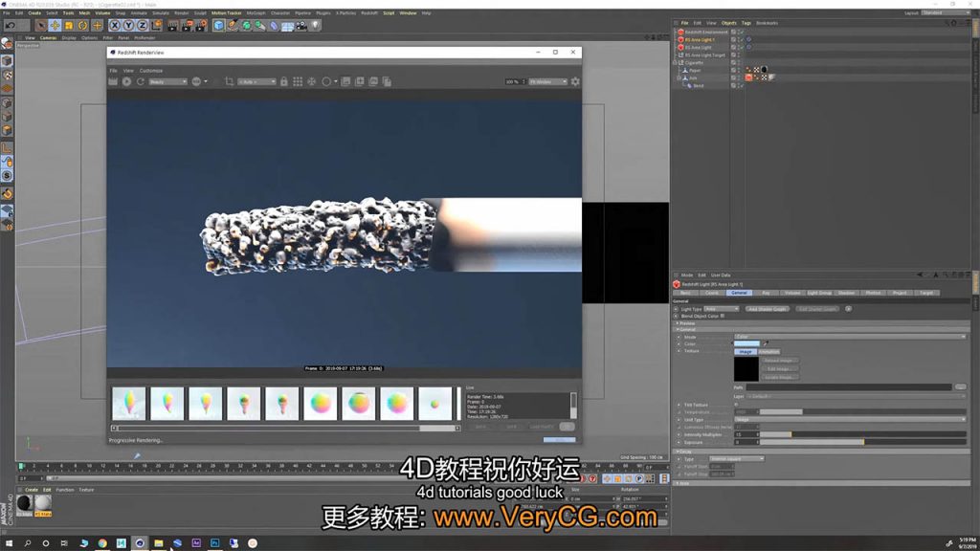Toggle the camera lock icon in RenderView
This screenshot has width=980, height=551.
(x=284, y=82)
